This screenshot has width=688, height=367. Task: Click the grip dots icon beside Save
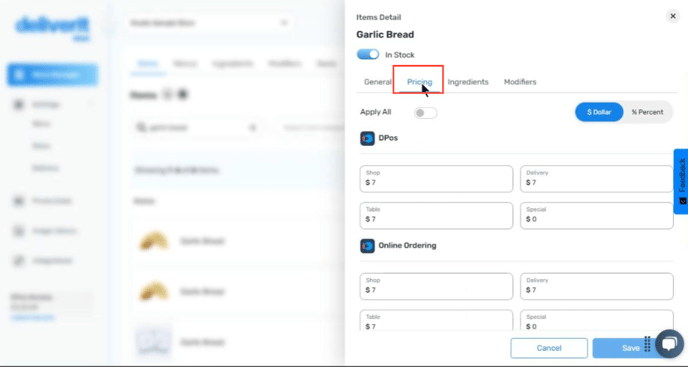tap(647, 344)
